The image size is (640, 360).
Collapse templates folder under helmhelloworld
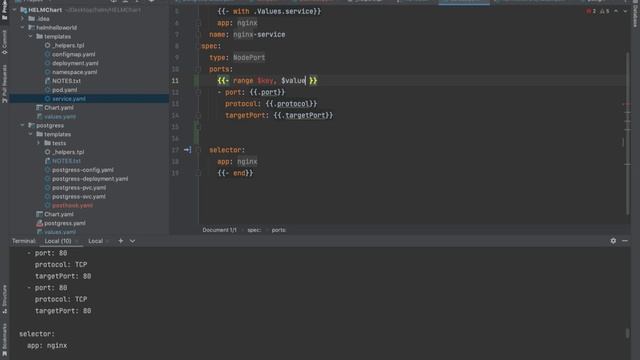pyautogui.click(x=31, y=36)
